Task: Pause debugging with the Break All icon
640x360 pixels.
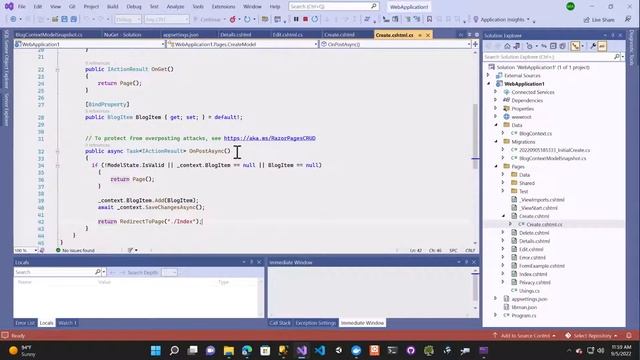Action: coord(296,19)
